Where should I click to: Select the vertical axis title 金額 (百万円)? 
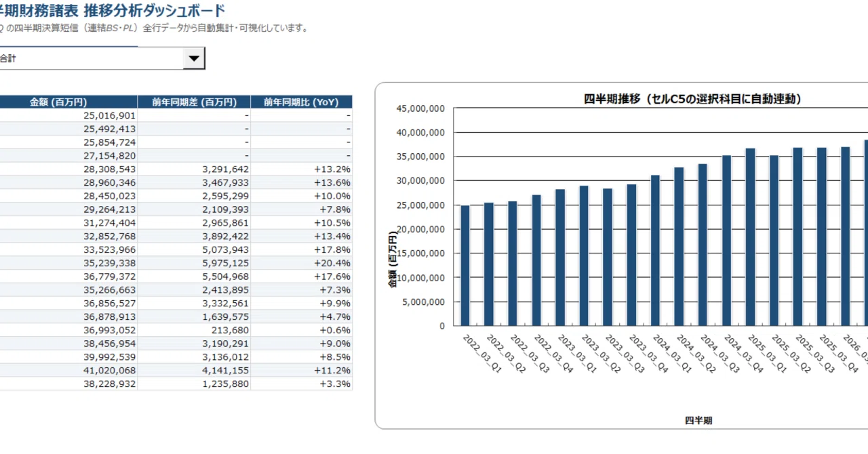(392, 260)
